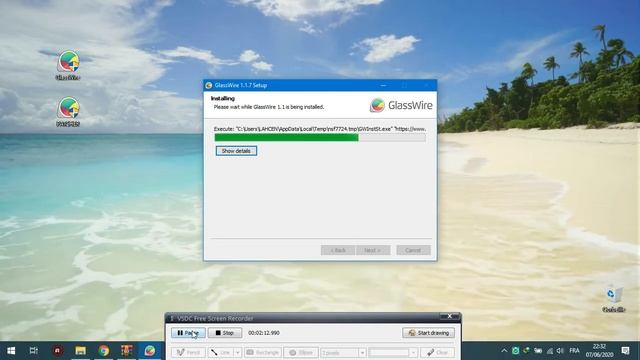Expand the hidden system tray icons chevron
Viewport: 640px width, 360px height.
click(504, 351)
